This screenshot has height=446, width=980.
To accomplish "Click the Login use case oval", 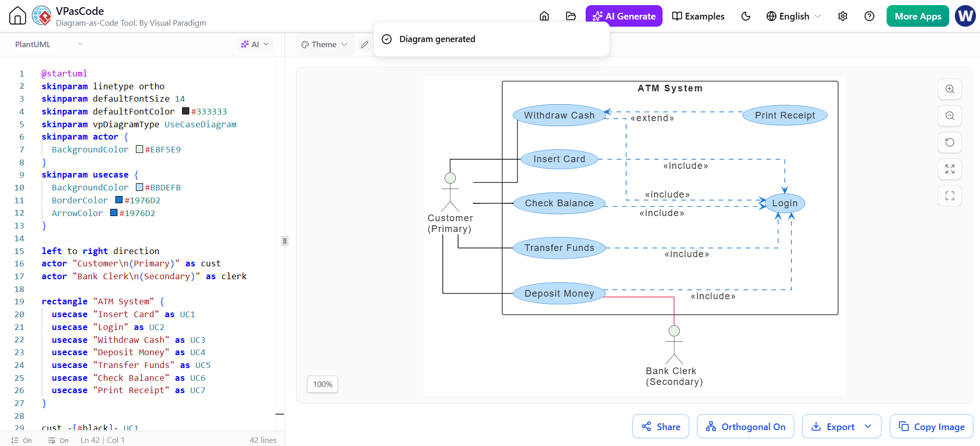I will (785, 203).
